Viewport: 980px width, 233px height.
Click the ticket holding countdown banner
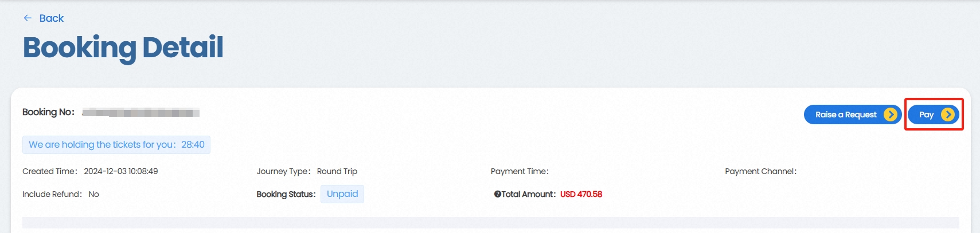[x=116, y=145]
